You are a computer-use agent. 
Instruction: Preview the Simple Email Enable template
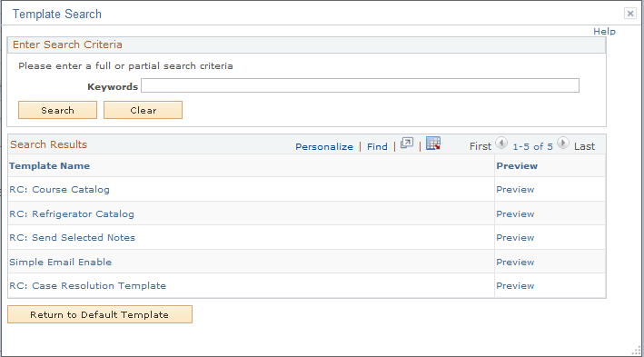(x=515, y=263)
